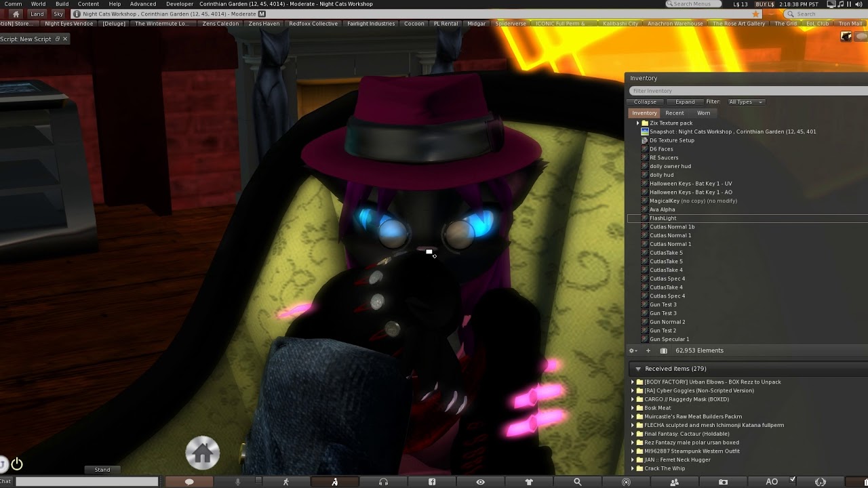Click the Land button
Screen dimensions: 868x488
pyautogui.click(x=37, y=14)
